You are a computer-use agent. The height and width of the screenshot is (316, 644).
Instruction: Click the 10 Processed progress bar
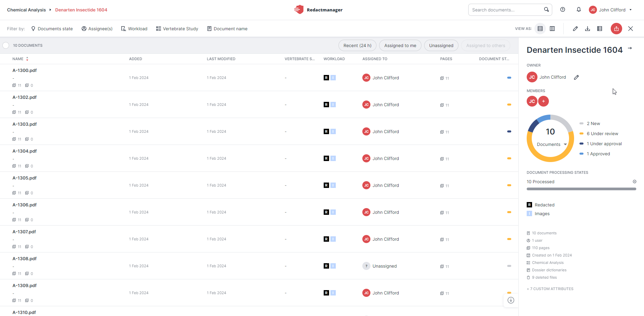pos(581,189)
